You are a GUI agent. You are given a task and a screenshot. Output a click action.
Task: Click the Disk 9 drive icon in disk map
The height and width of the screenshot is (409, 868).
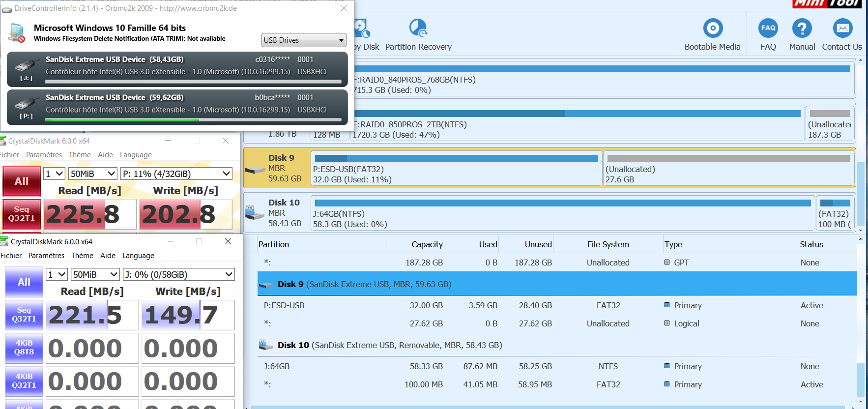[x=255, y=170]
